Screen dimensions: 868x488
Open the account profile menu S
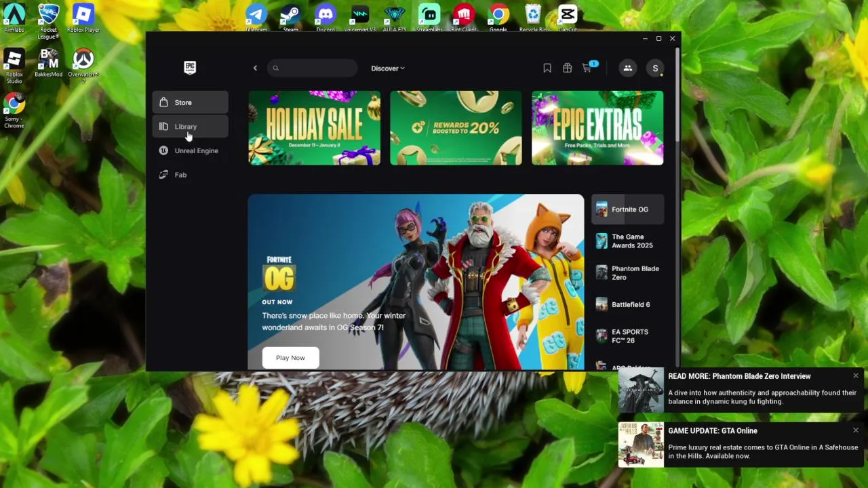tap(655, 68)
